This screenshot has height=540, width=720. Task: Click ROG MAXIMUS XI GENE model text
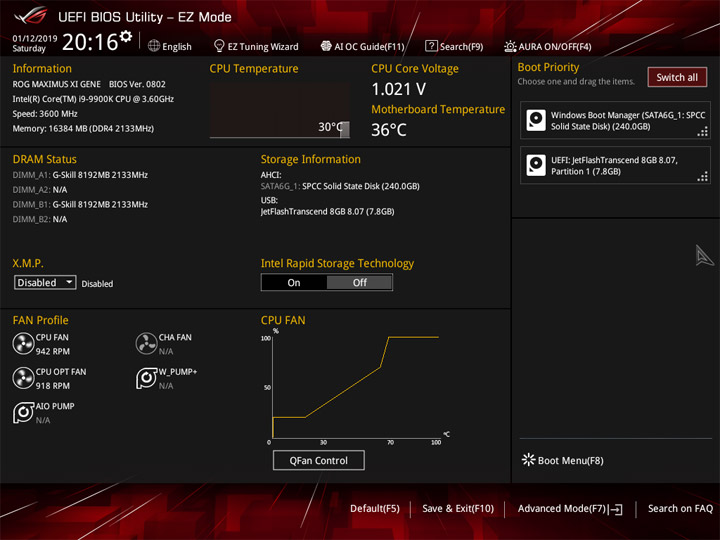56,84
